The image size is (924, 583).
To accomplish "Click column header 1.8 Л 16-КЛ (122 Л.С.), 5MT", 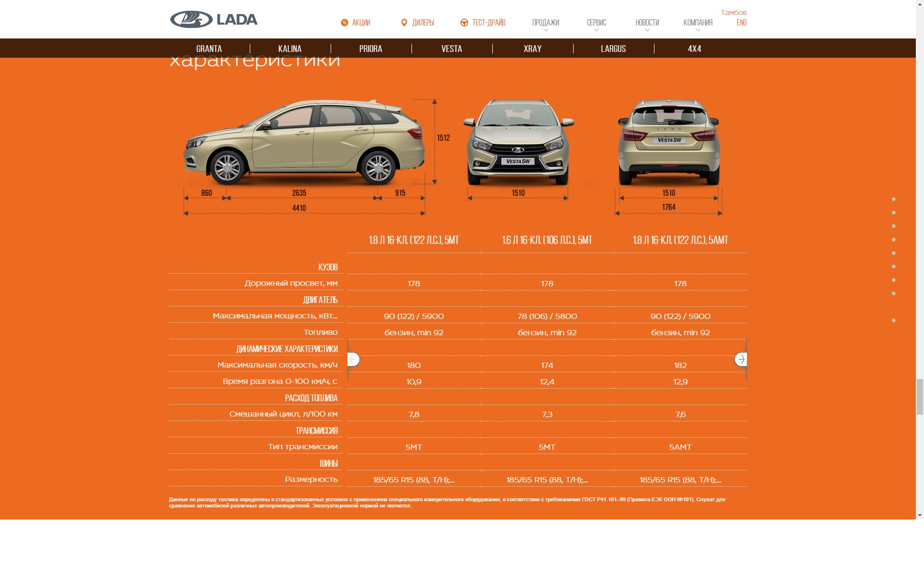I will 414,240.
